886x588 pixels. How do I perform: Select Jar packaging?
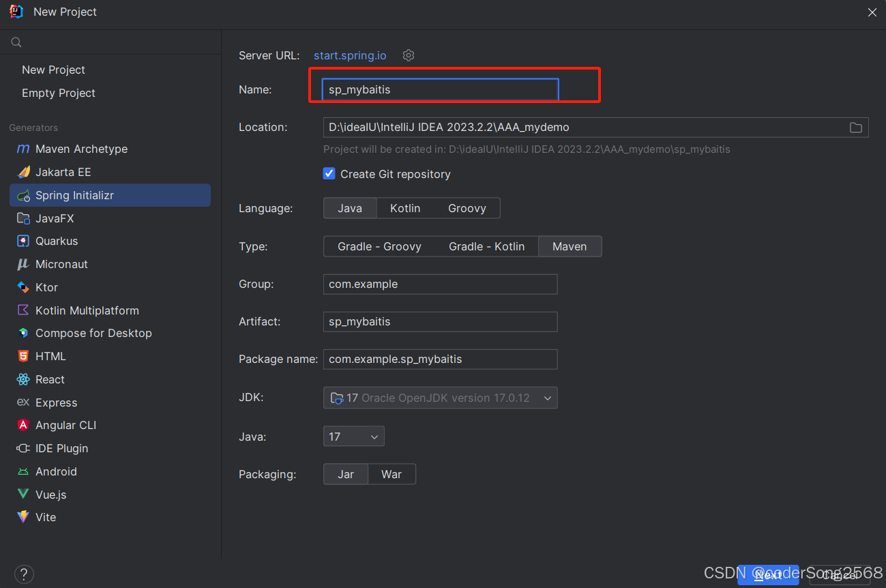(346, 474)
